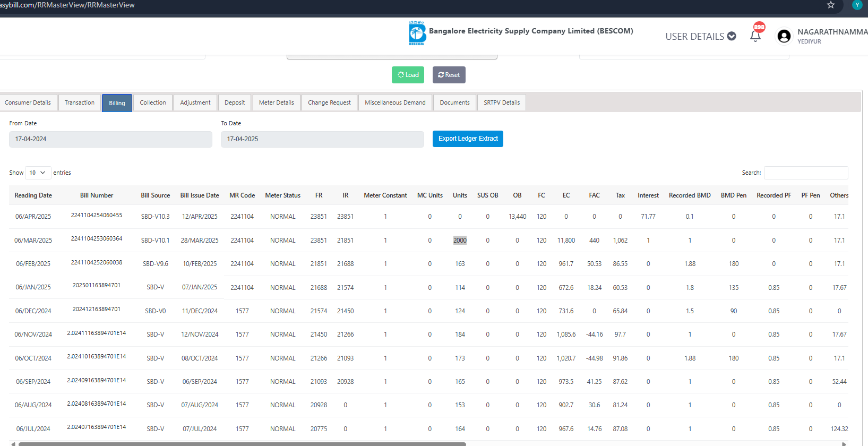The height and width of the screenshot is (446, 868).
Task: Click the left scroll arrow of table
Action: (13, 444)
